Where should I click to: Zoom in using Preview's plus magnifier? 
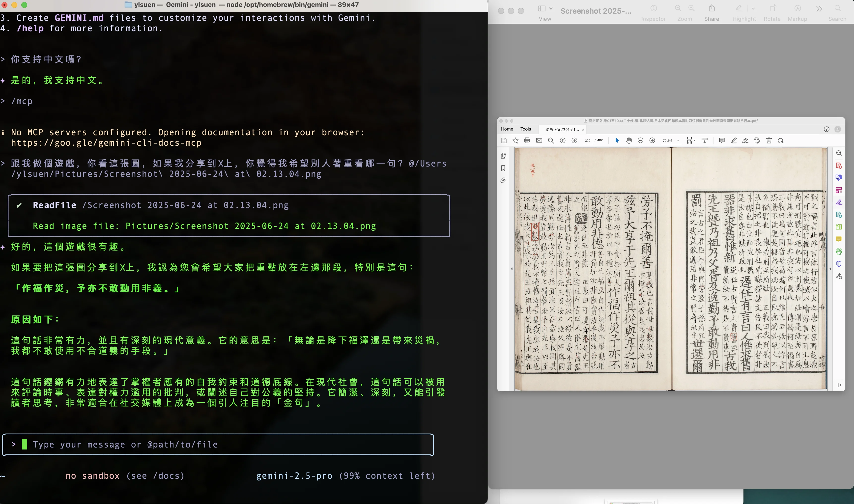pos(691,8)
